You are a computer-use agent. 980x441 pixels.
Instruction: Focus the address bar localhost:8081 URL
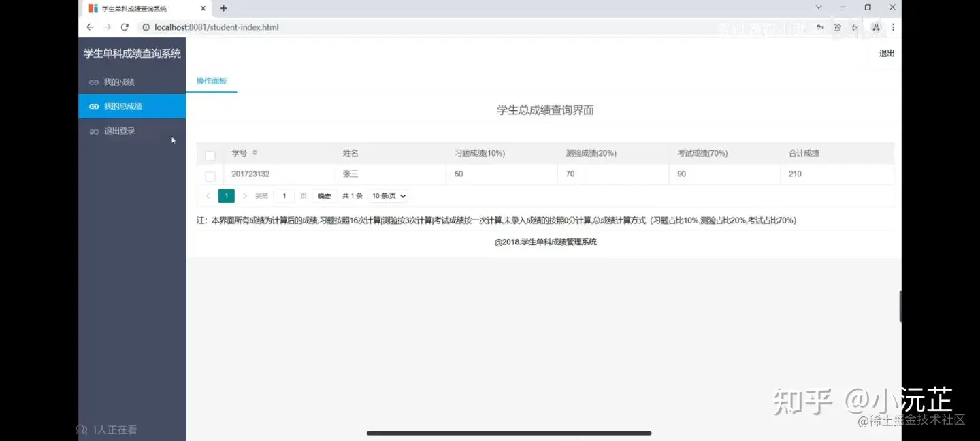216,27
